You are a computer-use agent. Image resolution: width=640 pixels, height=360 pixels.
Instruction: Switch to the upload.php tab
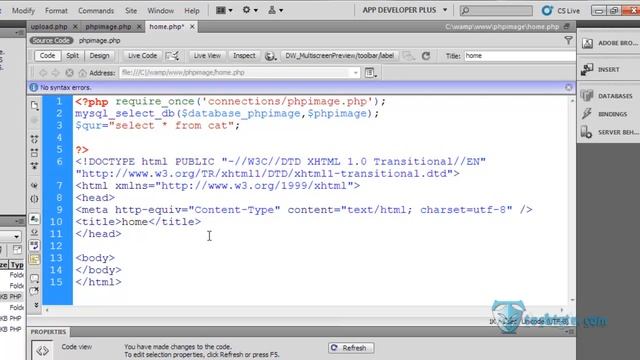[49, 27]
